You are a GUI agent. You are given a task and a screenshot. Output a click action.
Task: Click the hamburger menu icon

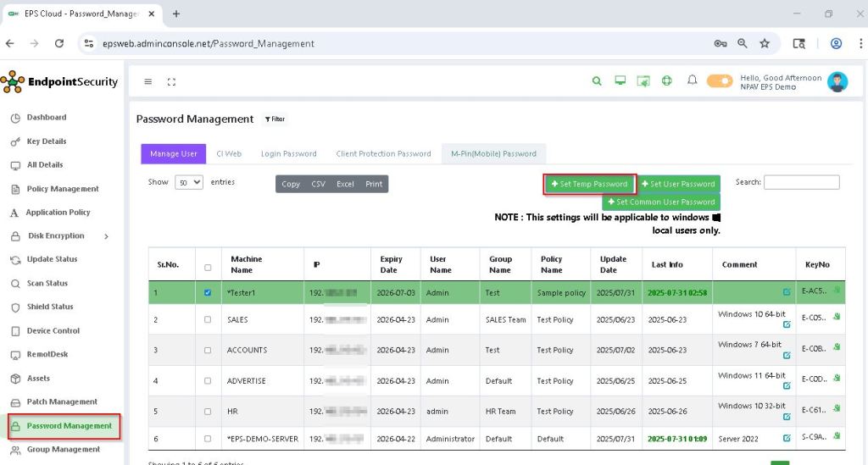[147, 82]
